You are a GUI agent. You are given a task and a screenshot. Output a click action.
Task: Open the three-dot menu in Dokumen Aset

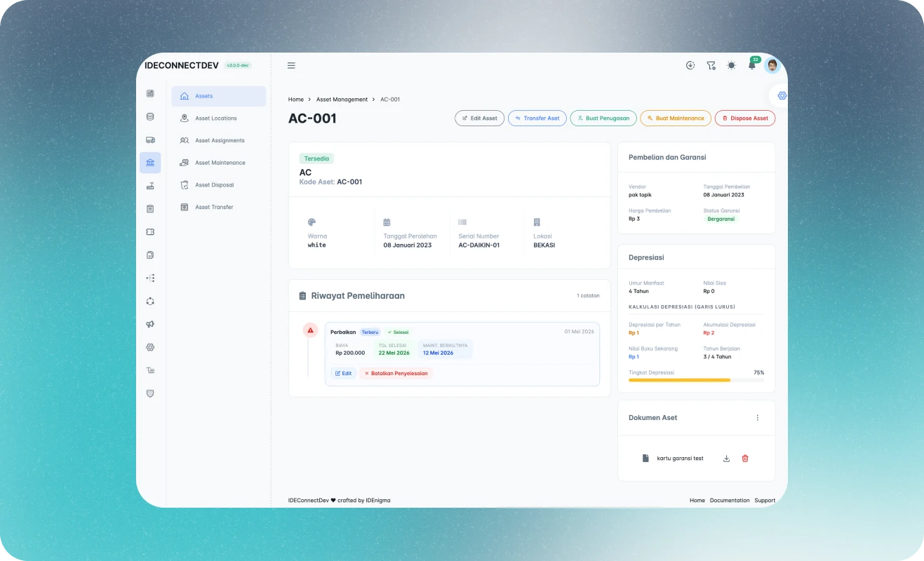coord(757,418)
